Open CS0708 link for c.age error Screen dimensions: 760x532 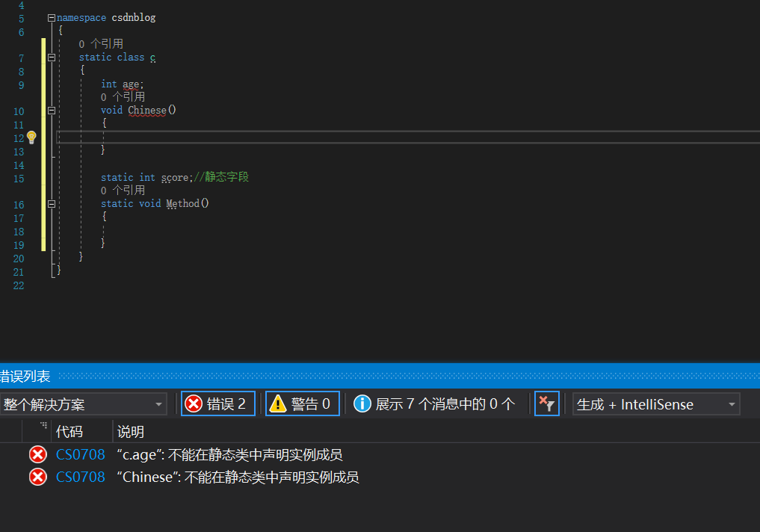[x=81, y=454]
